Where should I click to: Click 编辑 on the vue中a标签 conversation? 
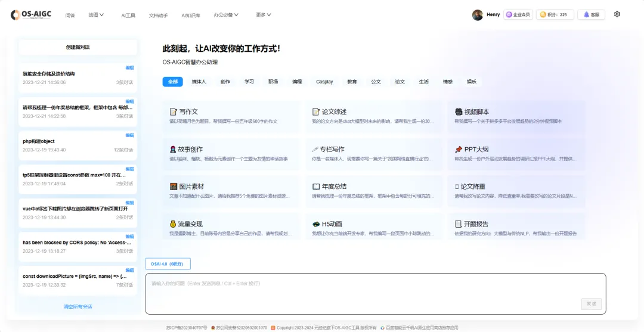[x=129, y=203]
